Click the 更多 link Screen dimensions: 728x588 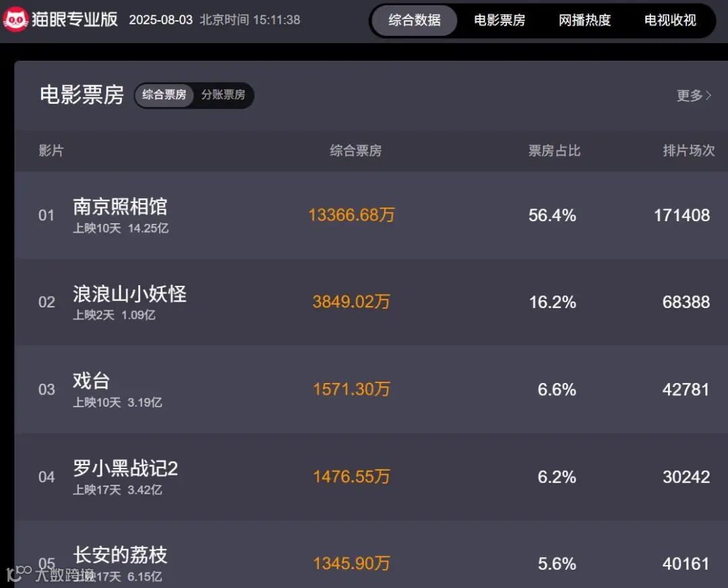point(690,96)
